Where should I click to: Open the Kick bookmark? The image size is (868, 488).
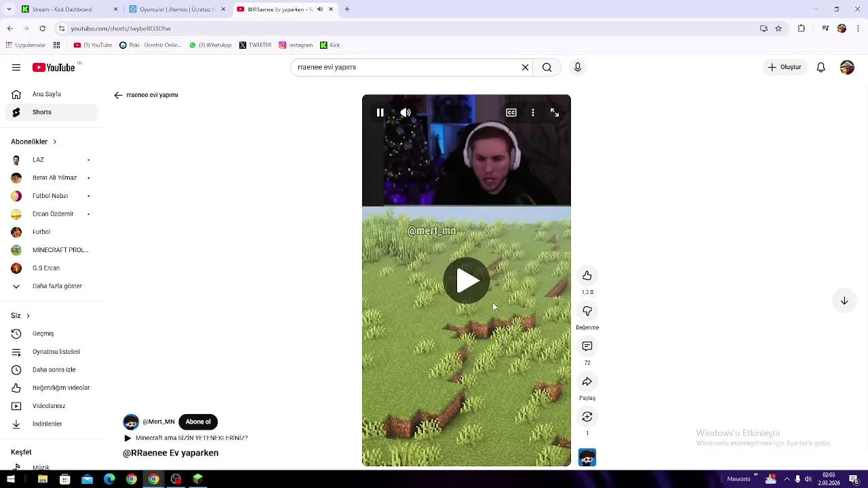[330, 45]
